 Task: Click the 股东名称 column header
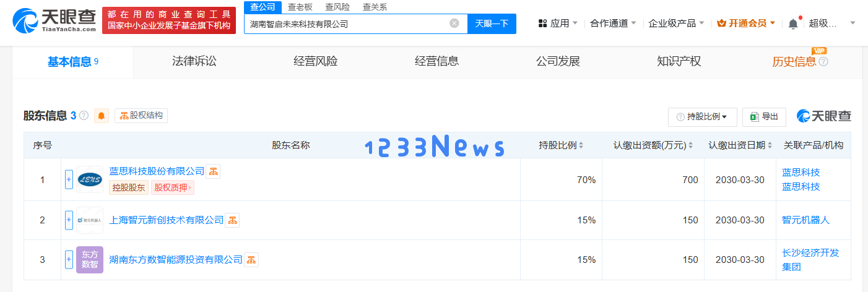point(291,145)
